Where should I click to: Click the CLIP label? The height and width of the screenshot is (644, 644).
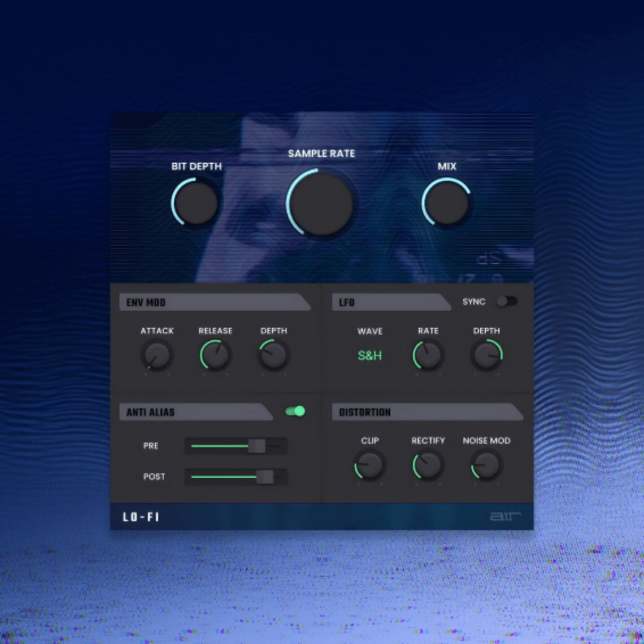click(x=369, y=441)
